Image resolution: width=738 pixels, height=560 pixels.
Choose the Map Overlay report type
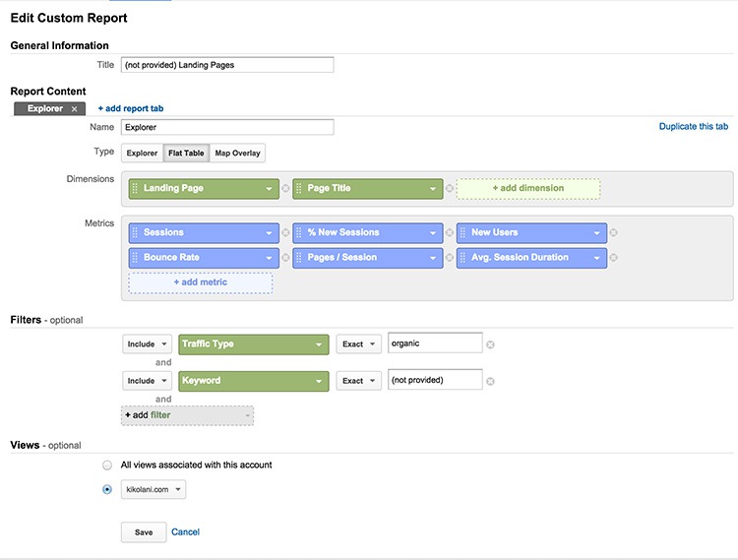pos(238,153)
